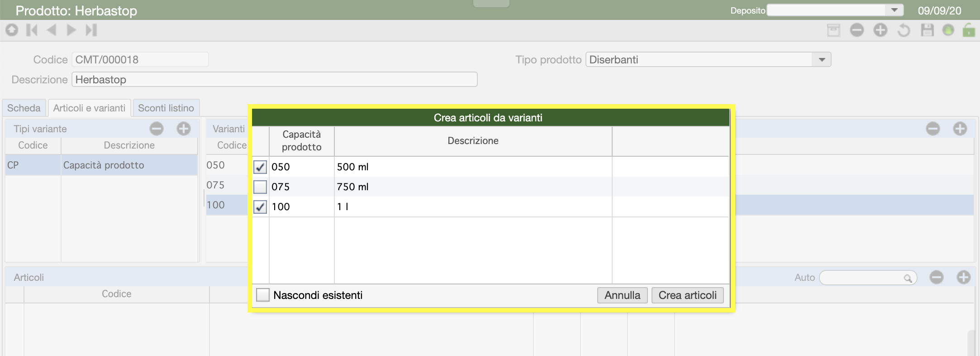Click plus icon in Varianti panel header
The height and width of the screenshot is (356, 980).
pyautogui.click(x=960, y=129)
